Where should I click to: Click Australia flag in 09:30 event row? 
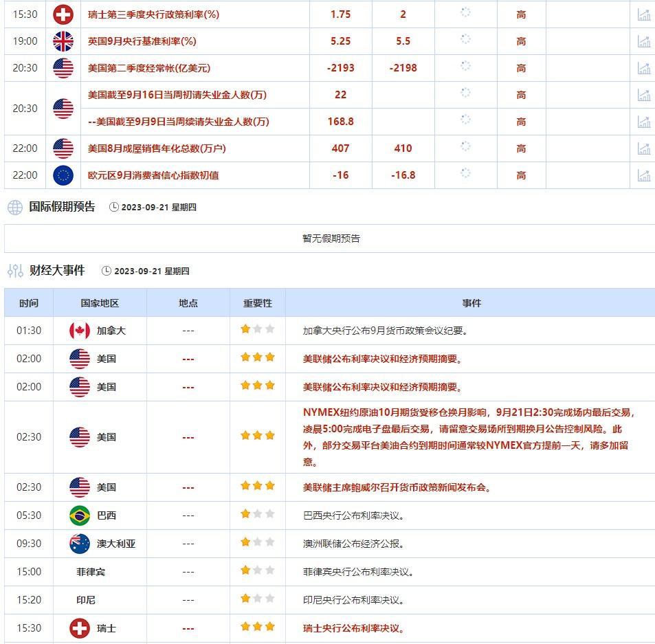pyautogui.click(x=79, y=544)
